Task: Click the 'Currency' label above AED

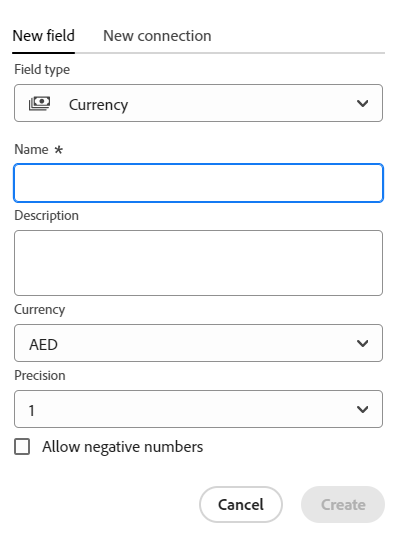Action: [39, 310]
